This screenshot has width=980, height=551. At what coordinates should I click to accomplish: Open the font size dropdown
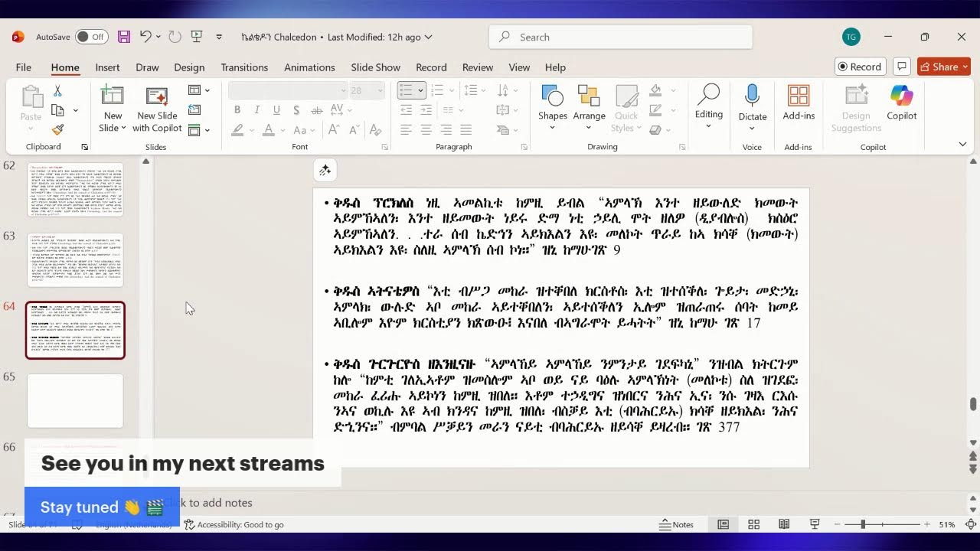pyautogui.click(x=381, y=90)
